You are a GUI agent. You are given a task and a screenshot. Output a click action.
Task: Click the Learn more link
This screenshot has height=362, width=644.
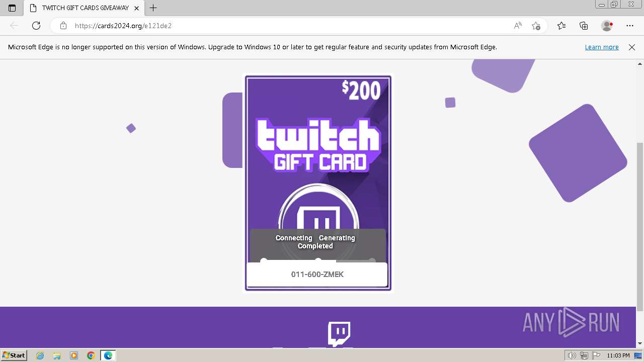(602, 47)
